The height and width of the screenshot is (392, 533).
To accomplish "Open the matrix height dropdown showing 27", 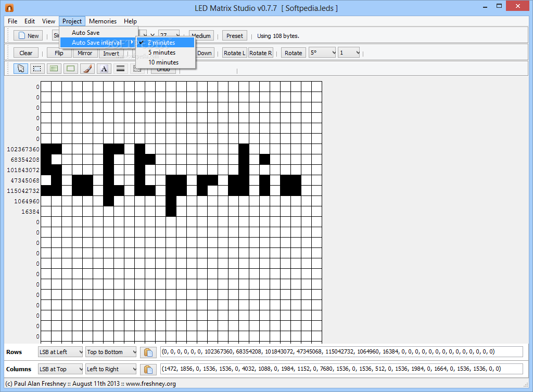I will pos(169,35).
